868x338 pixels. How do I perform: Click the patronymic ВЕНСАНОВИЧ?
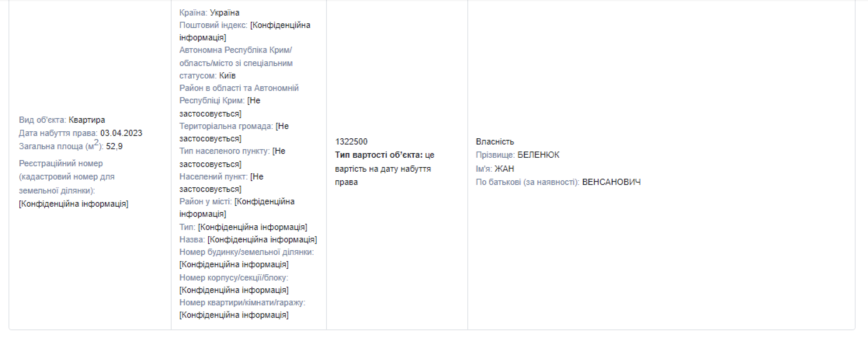coord(611,182)
